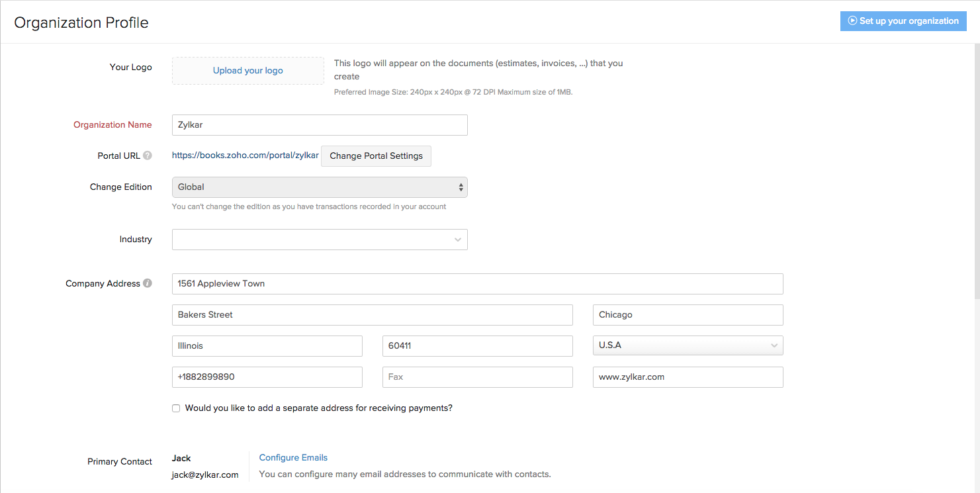Click the empty Fax field
The width and height of the screenshot is (980, 493).
click(477, 377)
